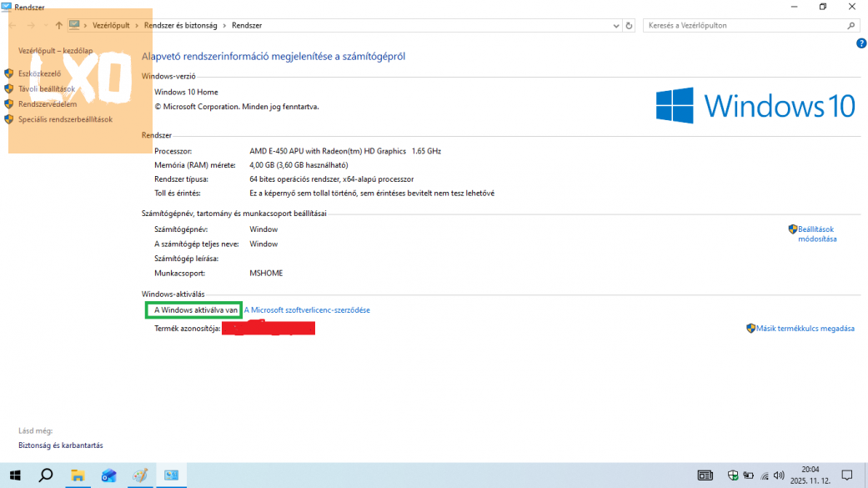Click the Beállítások módosítása shield link
Viewport: 868px width, 488px height.
click(815, 234)
